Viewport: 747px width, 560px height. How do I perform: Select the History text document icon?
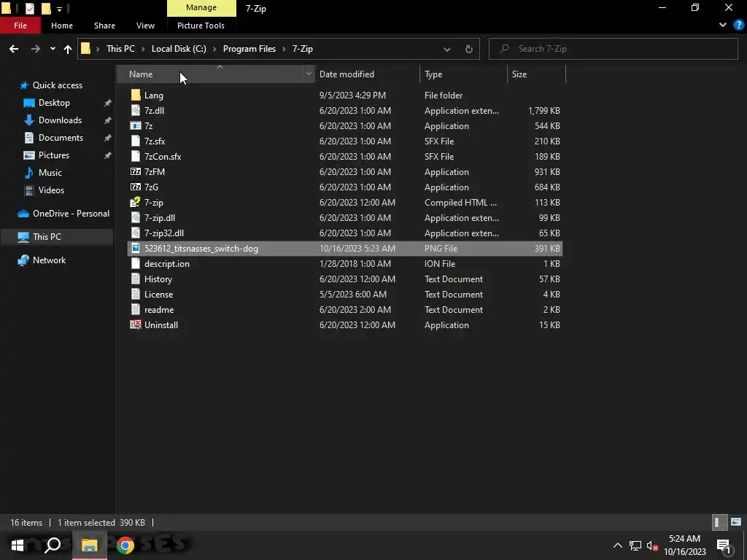point(136,279)
